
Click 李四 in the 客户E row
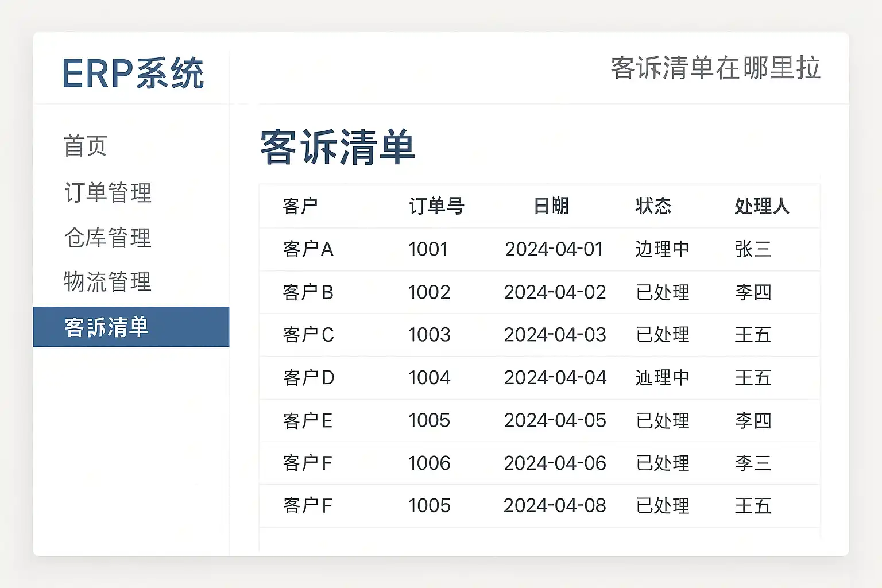pyautogui.click(x=753, y=421)
